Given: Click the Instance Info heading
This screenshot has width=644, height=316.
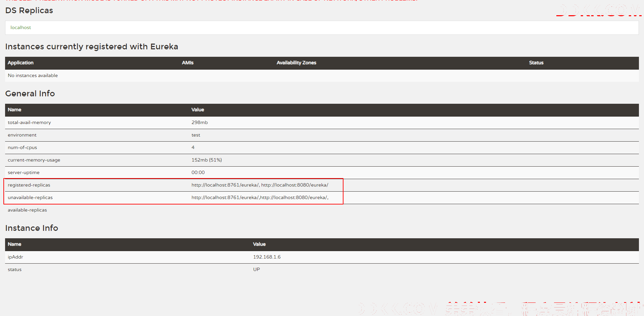Looking at the screenshot, I should 31,228.
